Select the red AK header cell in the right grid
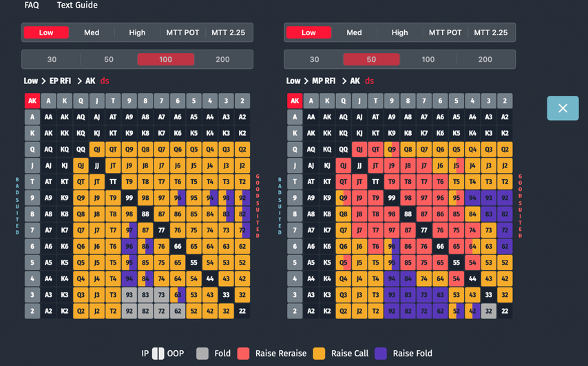The width and height of the screenshot is (588, 366). pos(295,101)
